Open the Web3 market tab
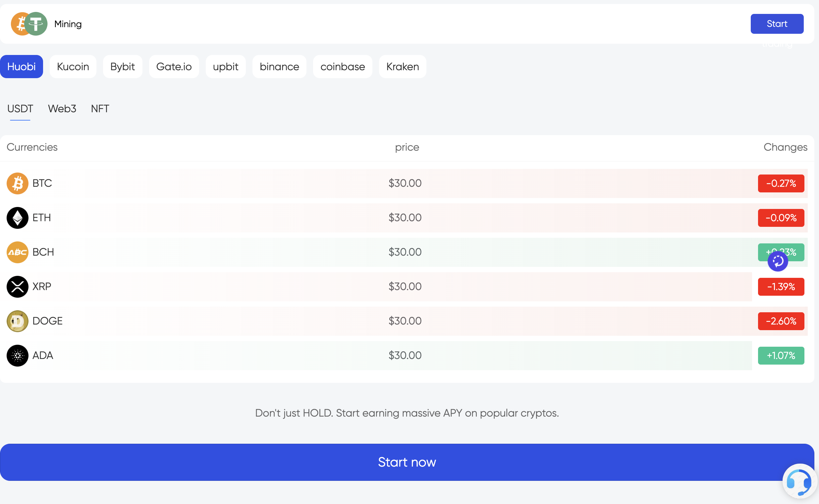This screenshot has width=819, height=504. [62, 109]
